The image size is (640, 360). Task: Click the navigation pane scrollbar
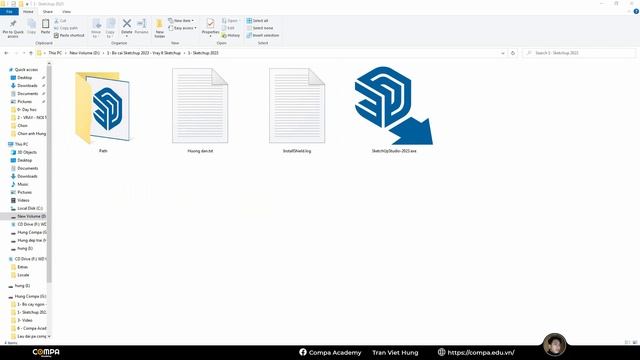pos(49,173)
